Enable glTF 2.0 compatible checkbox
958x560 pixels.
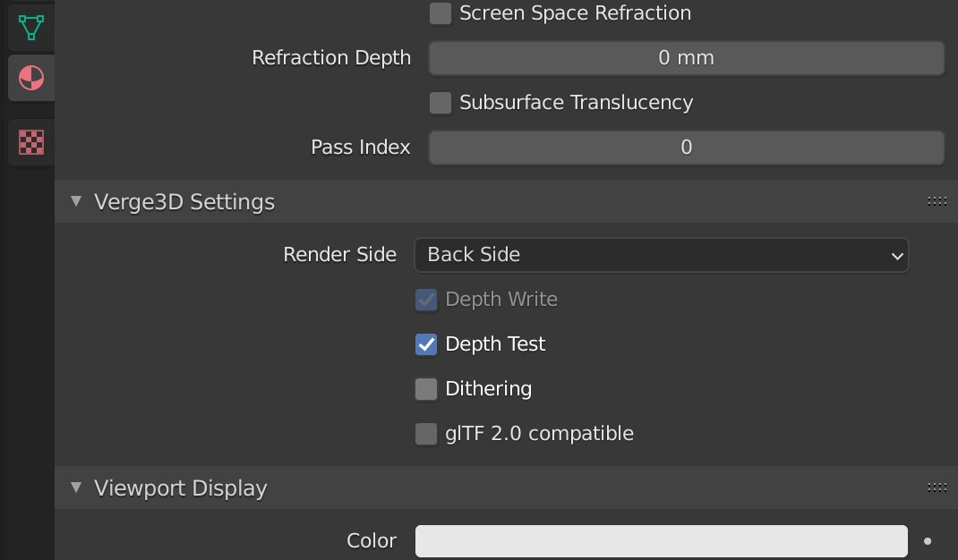click(x=426, y=434)
